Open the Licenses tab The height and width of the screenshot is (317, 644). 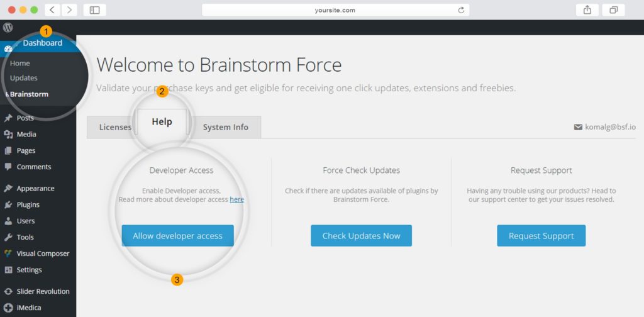114,127
